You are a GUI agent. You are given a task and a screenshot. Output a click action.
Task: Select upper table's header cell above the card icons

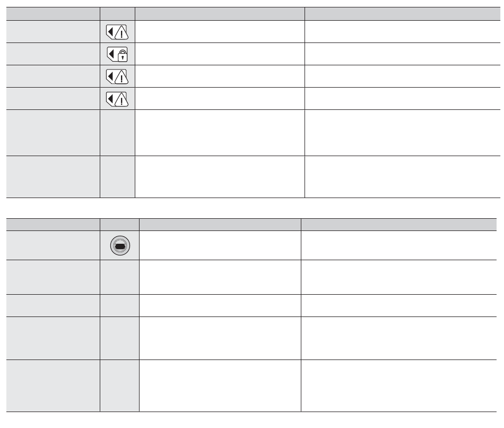point(117,14)
